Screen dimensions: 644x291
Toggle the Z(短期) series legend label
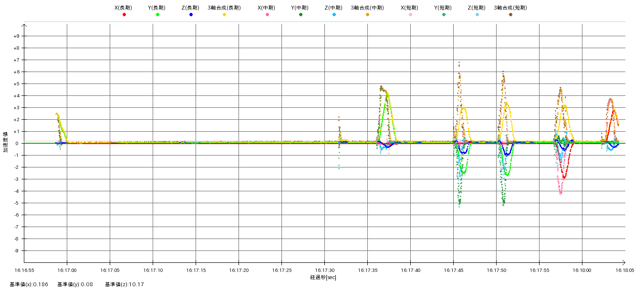(x=477, y=8)
